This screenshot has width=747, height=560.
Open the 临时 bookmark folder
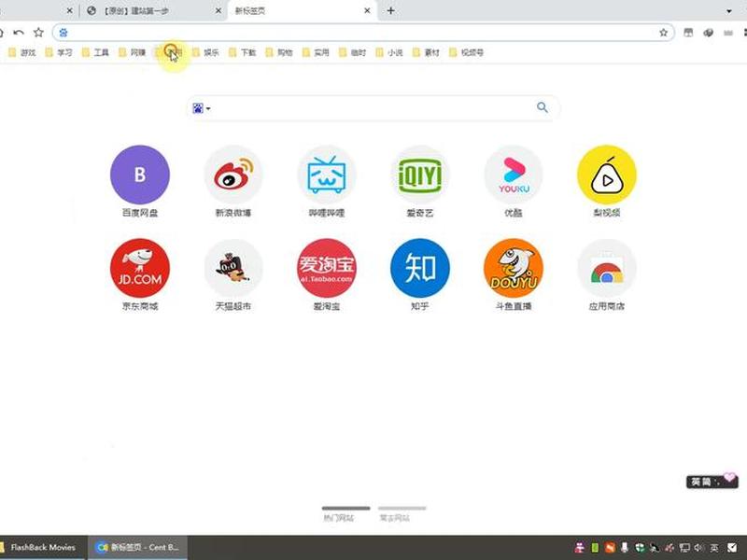pyautogui.click(x=352, y=52)
